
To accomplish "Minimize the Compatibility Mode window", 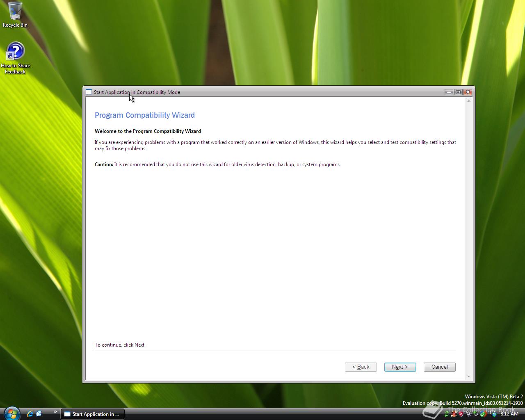I will pos(449,92).
